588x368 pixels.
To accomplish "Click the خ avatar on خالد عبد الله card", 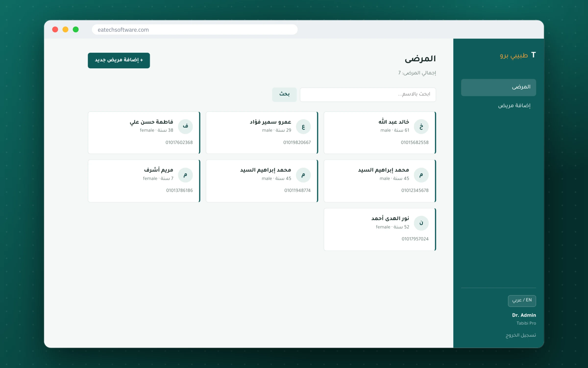I will (x=421, y=127).
